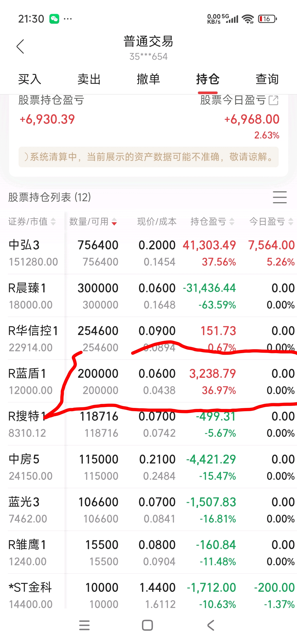
Task: Tap -1,507.83 loss for 蓝光3
Action: [211, 502]
